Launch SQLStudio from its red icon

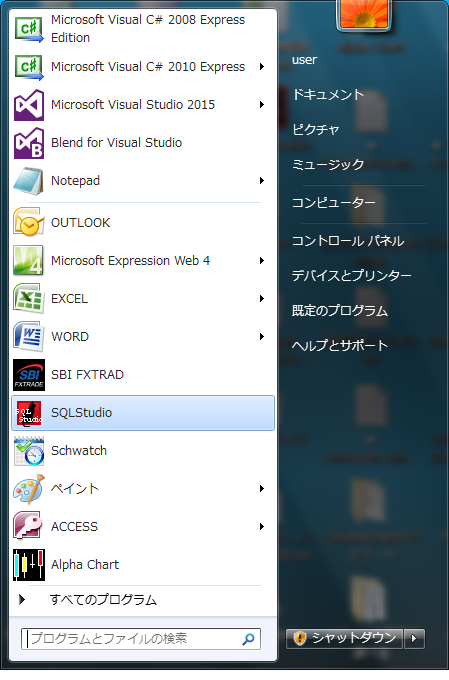pos(29,413)
